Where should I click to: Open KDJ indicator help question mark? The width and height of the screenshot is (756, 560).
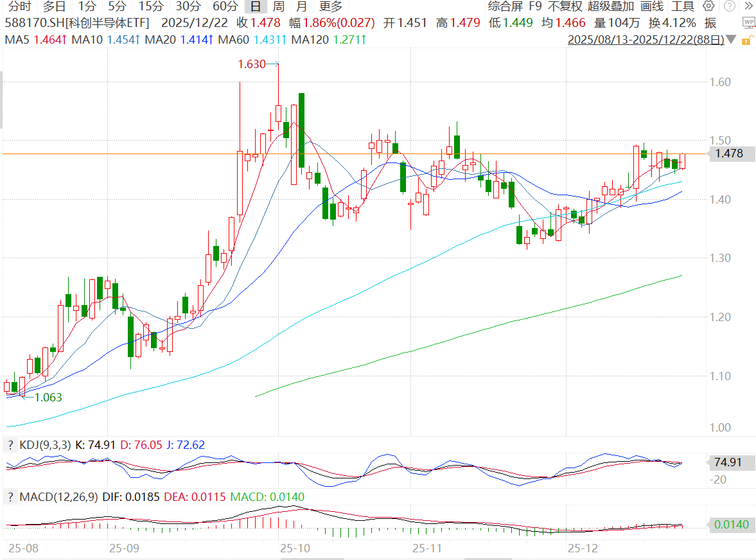coord(11,444)
